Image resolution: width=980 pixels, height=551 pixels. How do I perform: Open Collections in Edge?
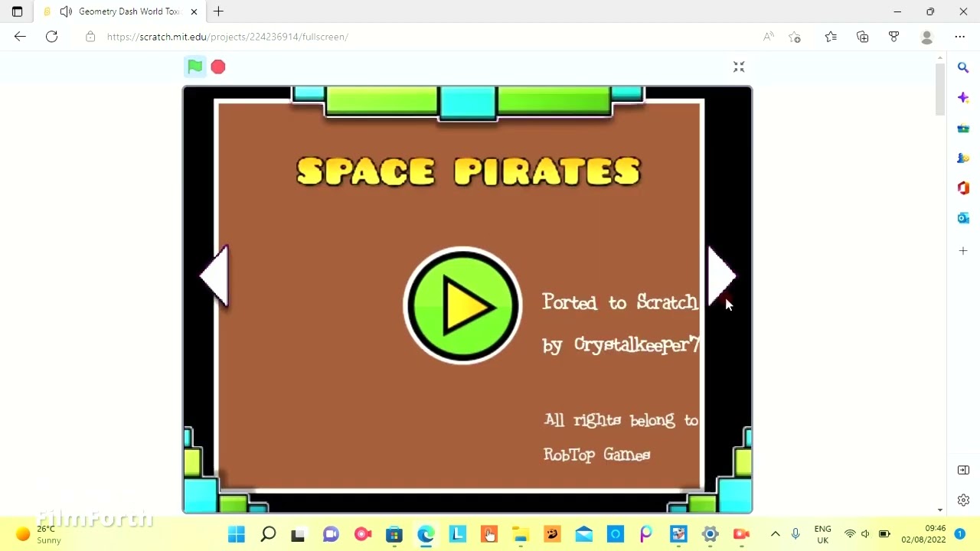[863, 37]
